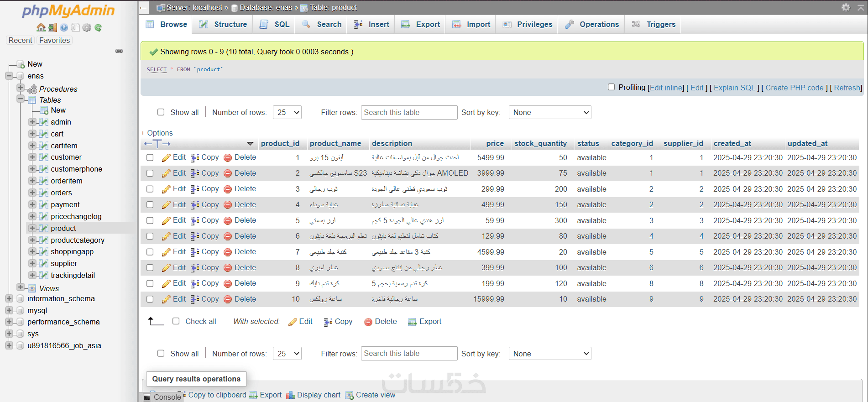868x402 pixels.
Task: Open category_id 9 link in row 10
Action: (x=651, y=299)
